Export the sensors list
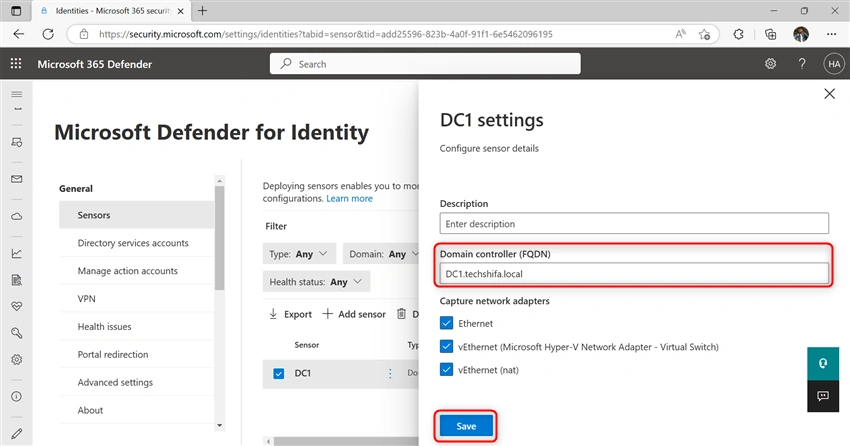 pyautogui.click(x=291, y=314)
